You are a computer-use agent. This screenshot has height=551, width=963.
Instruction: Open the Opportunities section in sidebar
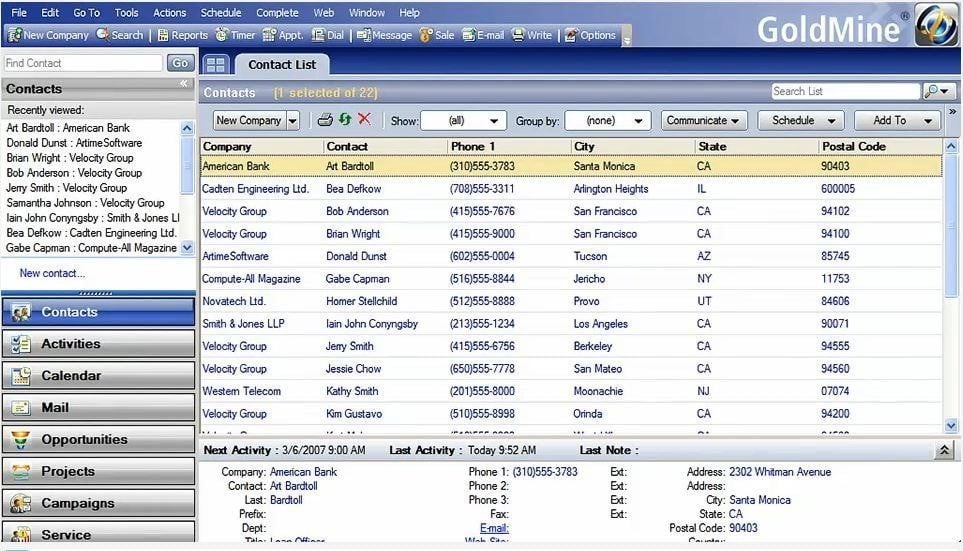pos(98,440)
